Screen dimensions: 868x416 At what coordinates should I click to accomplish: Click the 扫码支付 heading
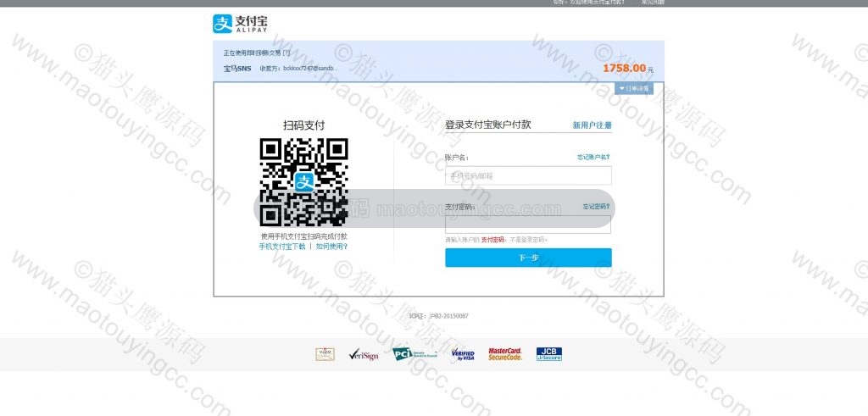[304, 125]
